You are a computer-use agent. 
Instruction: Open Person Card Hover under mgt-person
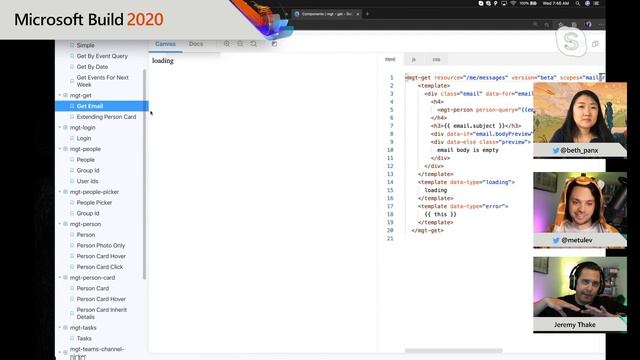coord(101,256)
